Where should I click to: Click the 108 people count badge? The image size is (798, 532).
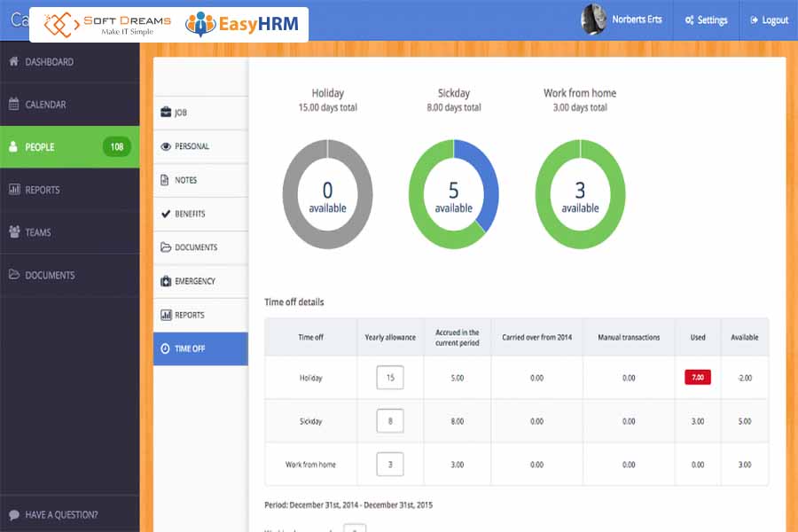116,146
